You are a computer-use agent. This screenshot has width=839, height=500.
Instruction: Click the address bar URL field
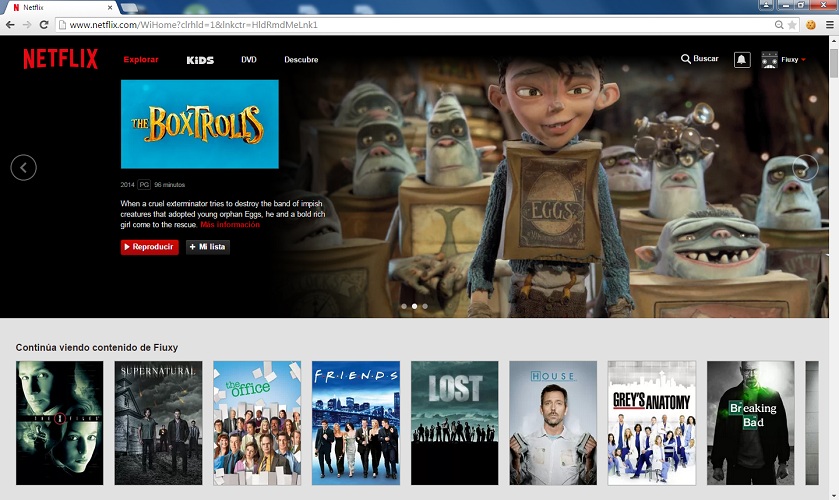coord(415,25)
